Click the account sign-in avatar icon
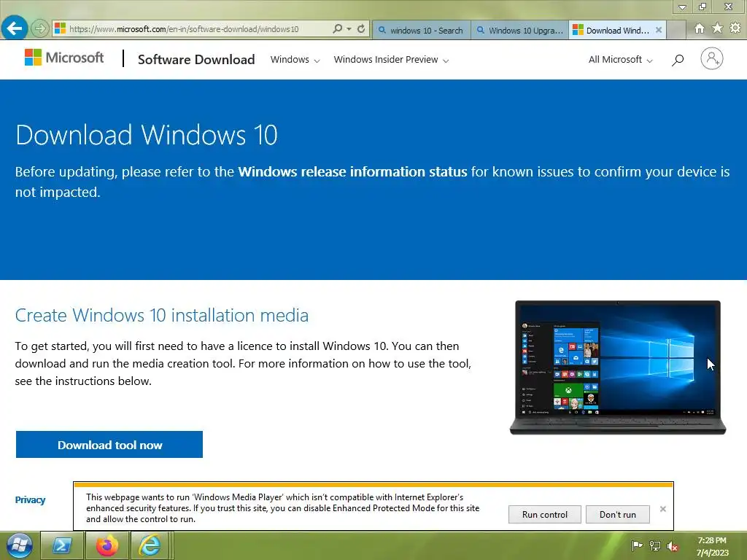Image resolution: width=747 pixels, height=560 pixels. click(x=712, y=58)
